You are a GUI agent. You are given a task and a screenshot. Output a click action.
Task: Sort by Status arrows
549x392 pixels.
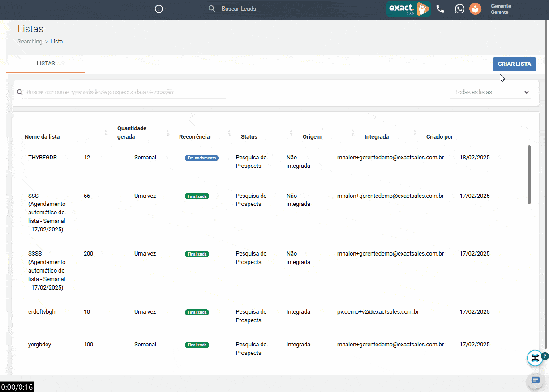click(291, 132)
